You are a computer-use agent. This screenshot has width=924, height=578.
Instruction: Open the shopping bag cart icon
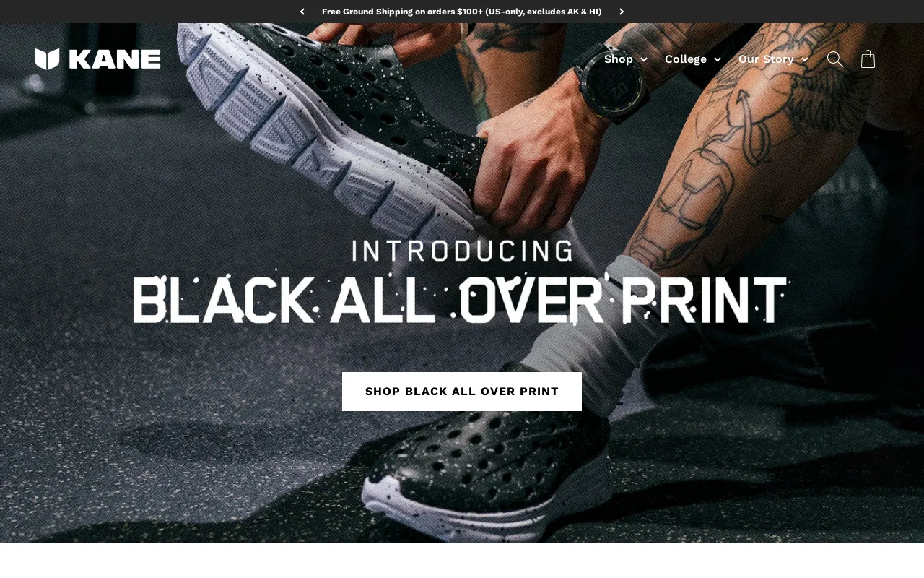(868, 59)
